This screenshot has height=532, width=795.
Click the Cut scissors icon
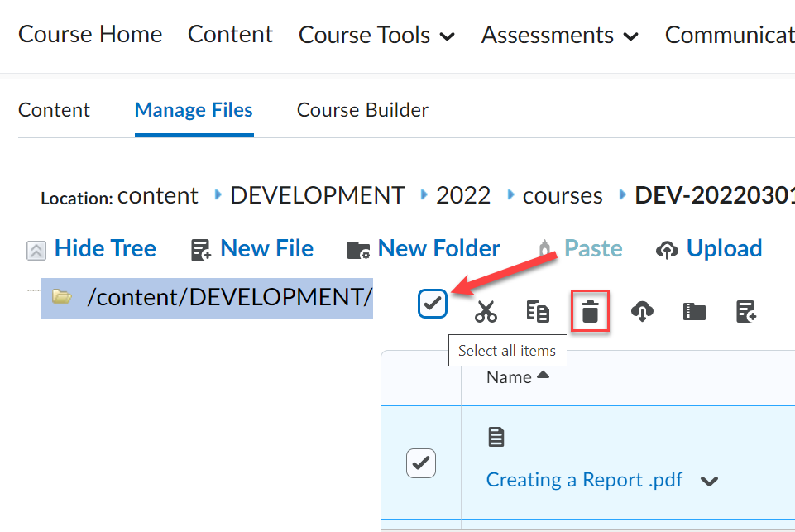486,311
